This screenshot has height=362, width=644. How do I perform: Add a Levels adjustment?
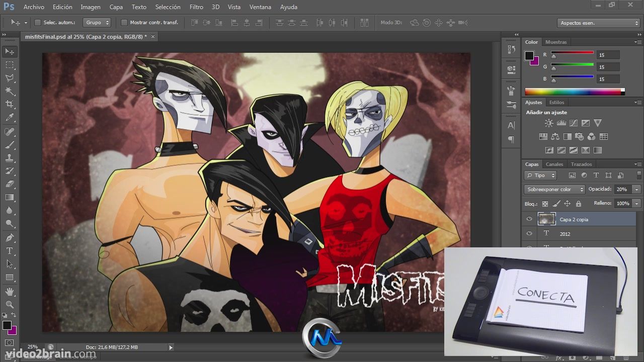point(561,123)
